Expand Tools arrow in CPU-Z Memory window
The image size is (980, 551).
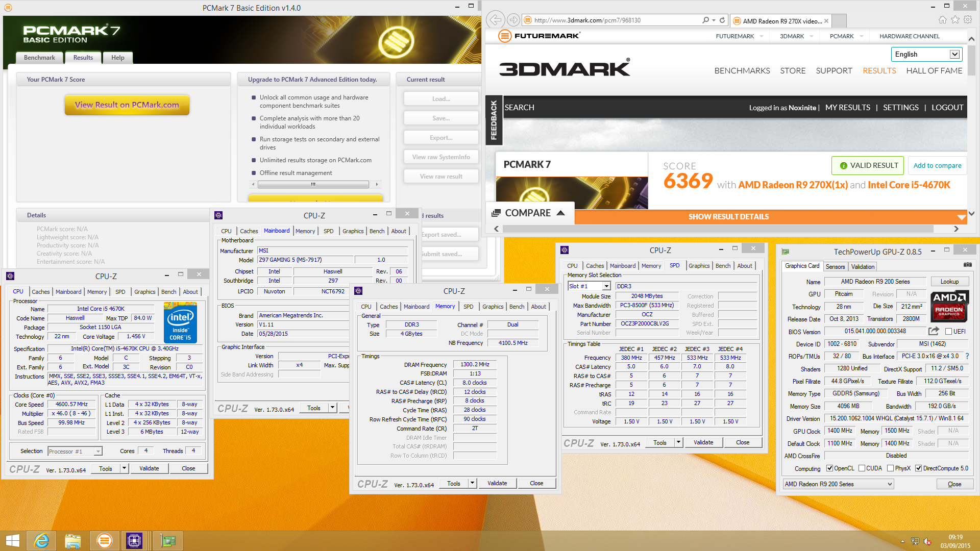472,483
